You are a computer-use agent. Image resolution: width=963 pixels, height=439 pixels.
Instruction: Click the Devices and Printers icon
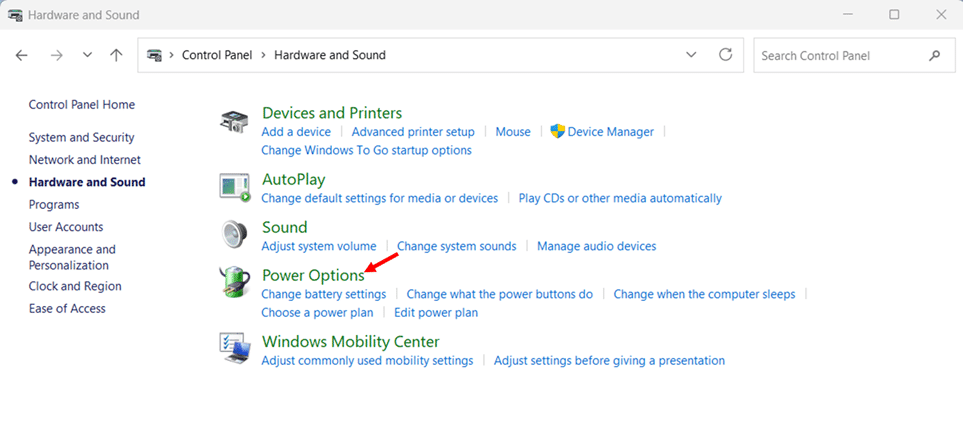[235, 122]
